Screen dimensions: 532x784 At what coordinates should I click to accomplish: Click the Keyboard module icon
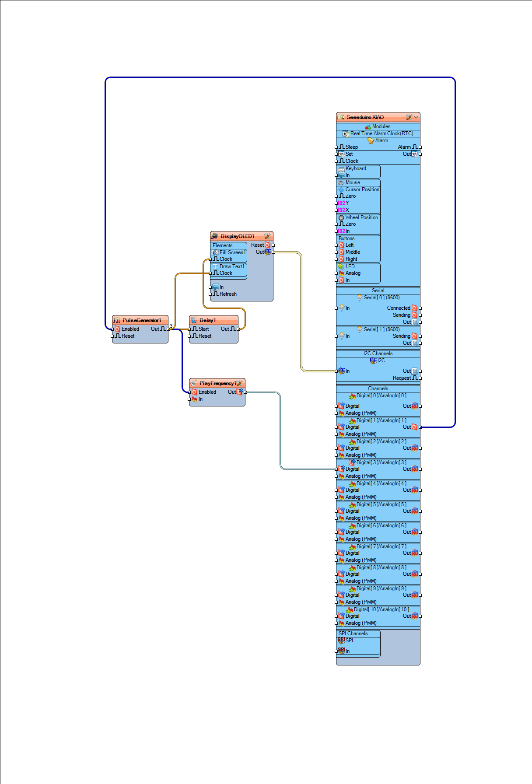click(x=341, y=168)
